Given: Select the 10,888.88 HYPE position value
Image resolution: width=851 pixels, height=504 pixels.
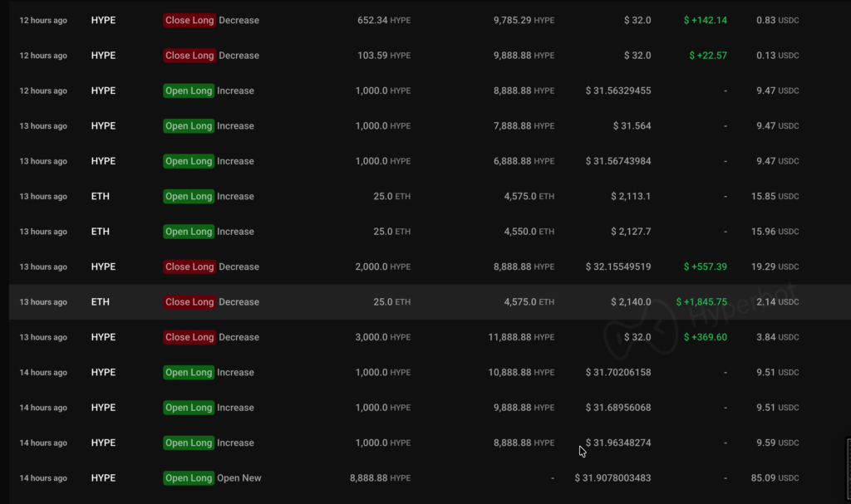Looking at the screenshot, I should click(521, 373).
